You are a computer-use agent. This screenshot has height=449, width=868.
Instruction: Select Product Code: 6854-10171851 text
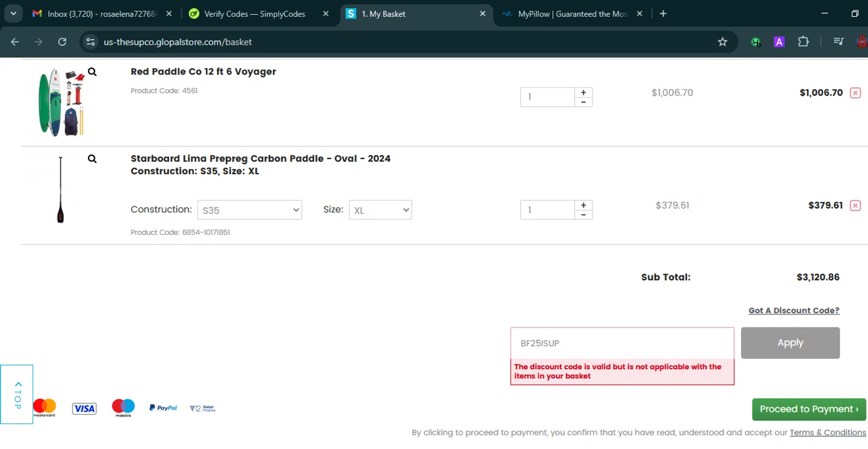tap(181, 233)
